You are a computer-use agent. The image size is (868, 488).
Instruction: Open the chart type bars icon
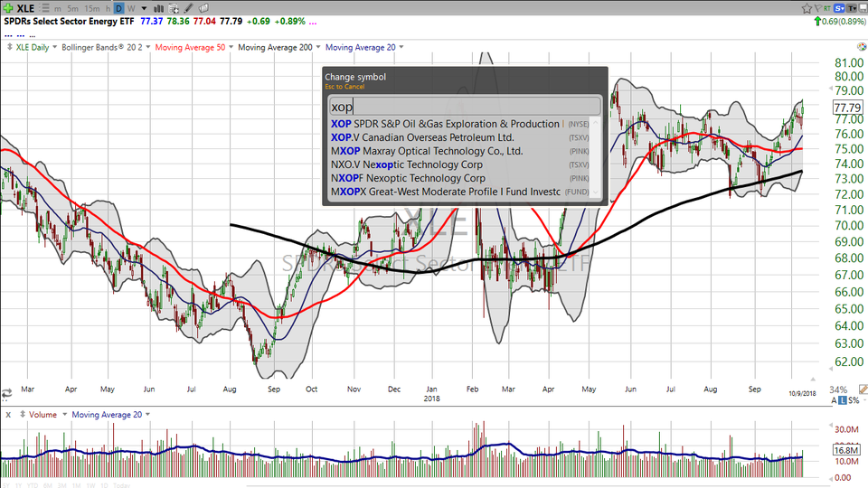click(x=158, y=8)
